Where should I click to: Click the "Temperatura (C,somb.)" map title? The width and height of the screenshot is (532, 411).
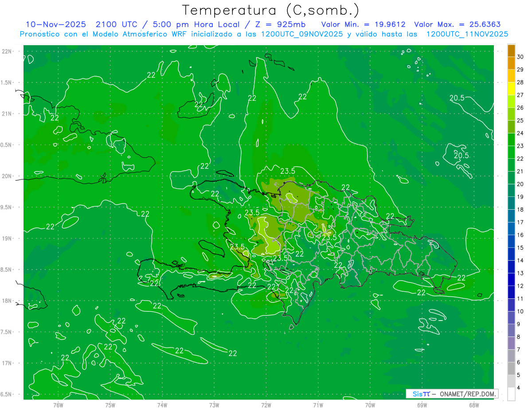tap(271, 11)
